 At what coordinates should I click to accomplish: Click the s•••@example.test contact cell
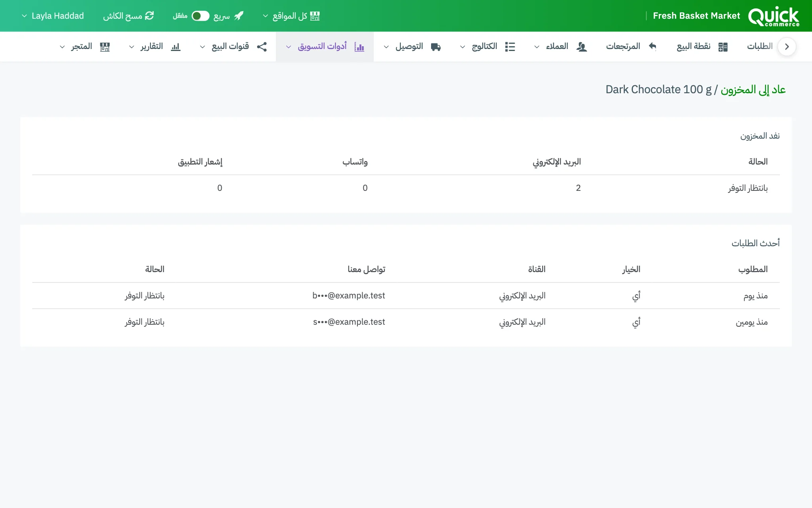(x=349, y=322)
